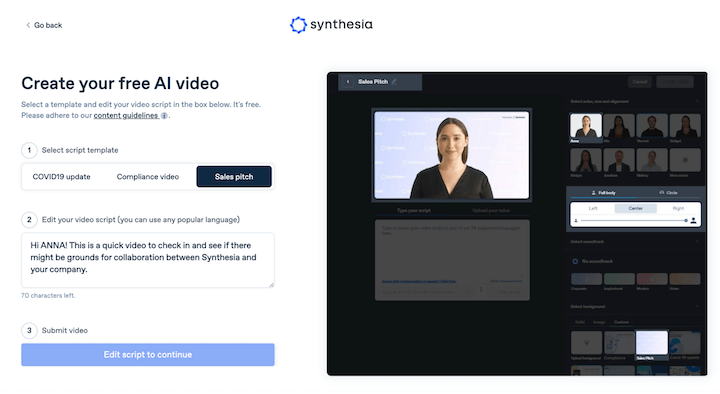Collapse the Select background section

click(x=697, y=306)
